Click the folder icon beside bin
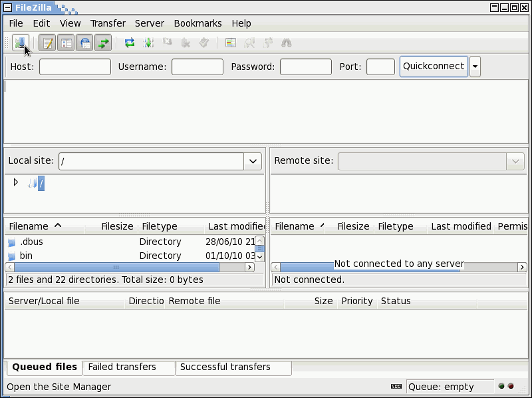This screenshot has height=398, width=532. point(12,256)
